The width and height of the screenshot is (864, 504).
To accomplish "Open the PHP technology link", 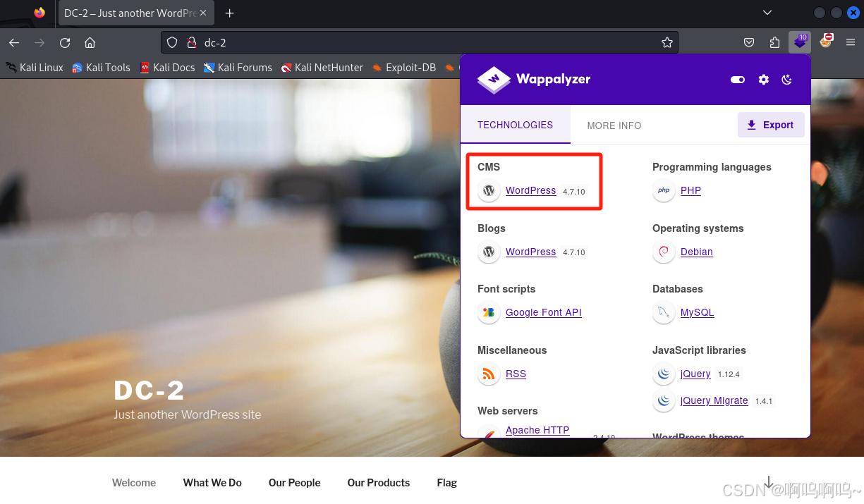I will [690, 190].
